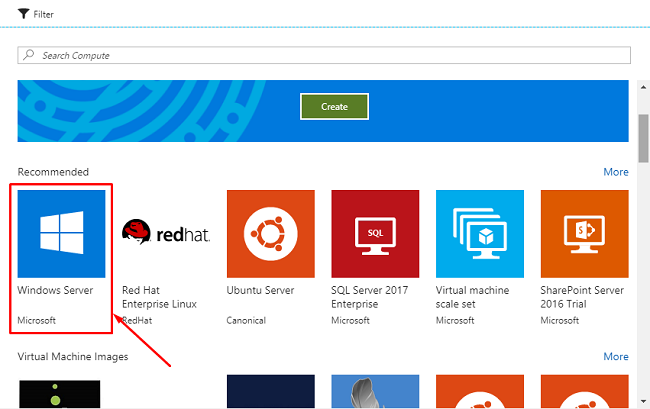Select the Virtual machine scale set icon
This screenshot has height=409, width=650.
point(480,234)
